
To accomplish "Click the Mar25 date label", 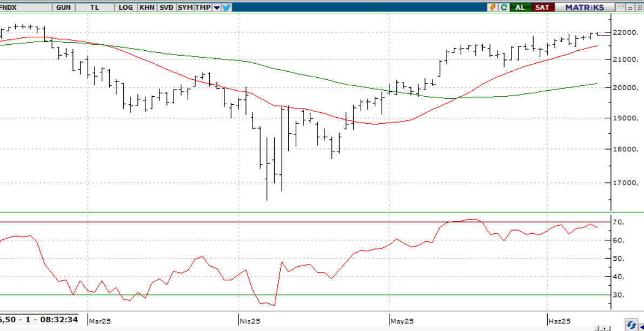I will (101, 321).
